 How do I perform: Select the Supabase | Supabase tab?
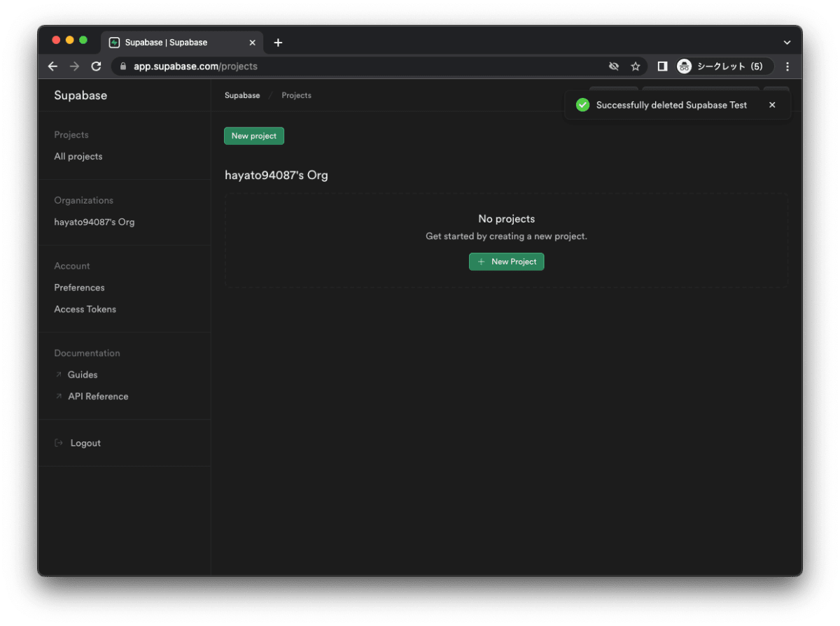[x=182, y=43]
